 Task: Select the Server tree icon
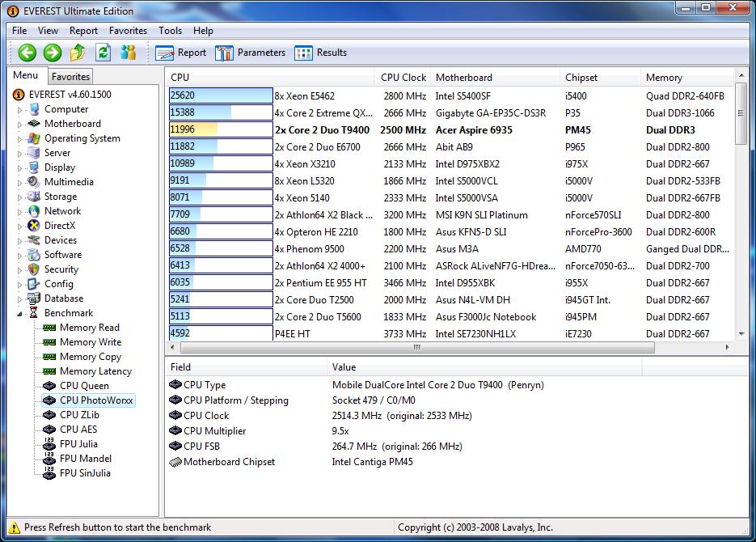coord(34,153)
